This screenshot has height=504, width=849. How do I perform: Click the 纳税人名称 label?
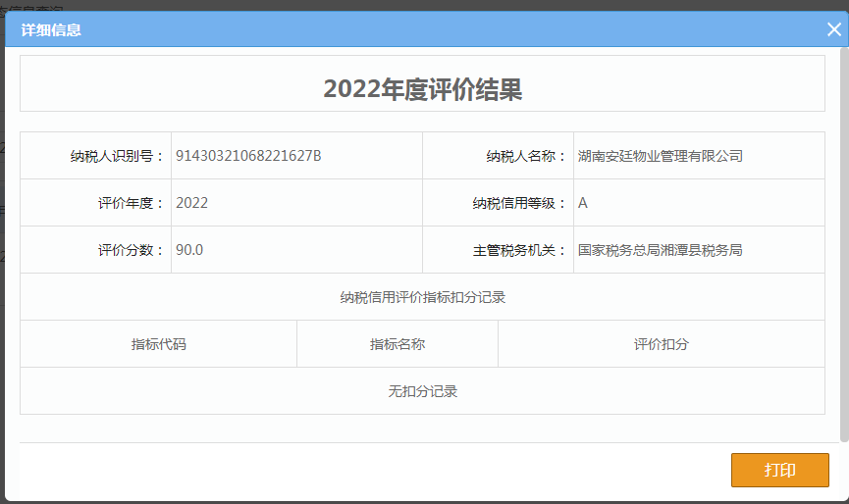(x=527, y=156)
